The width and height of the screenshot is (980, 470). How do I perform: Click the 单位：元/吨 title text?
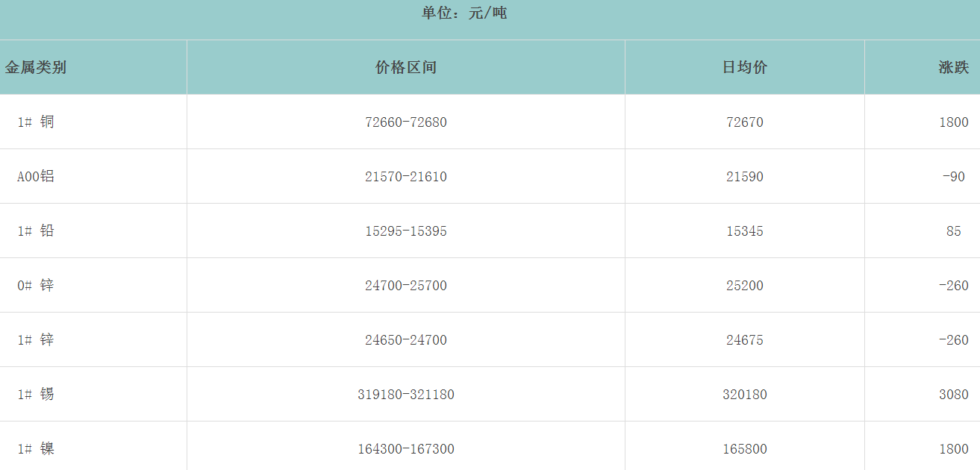(464, 13)
